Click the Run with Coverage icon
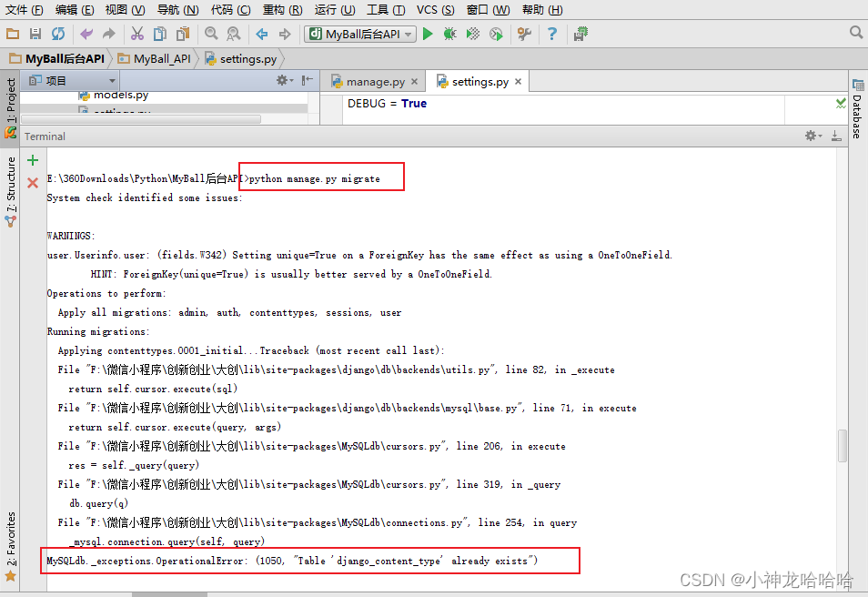Viewport: 868px width, 597px height. 473,34
